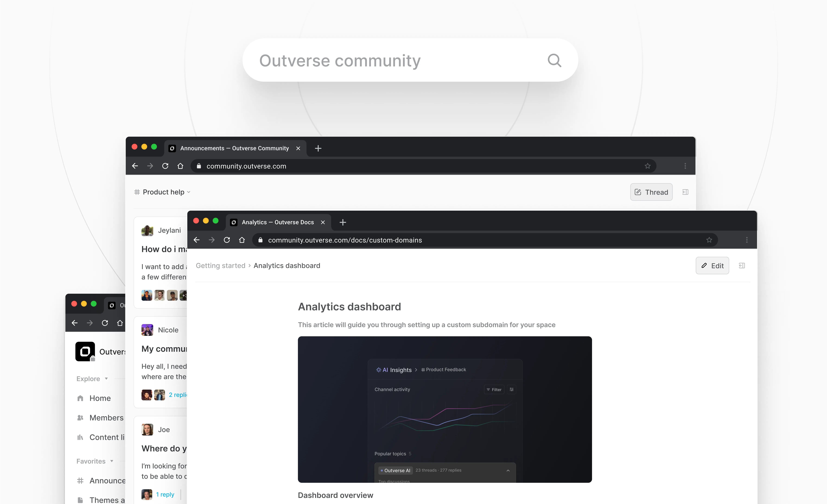
Task: Go forward in the leftmost browser window
Action: [90, 323]
